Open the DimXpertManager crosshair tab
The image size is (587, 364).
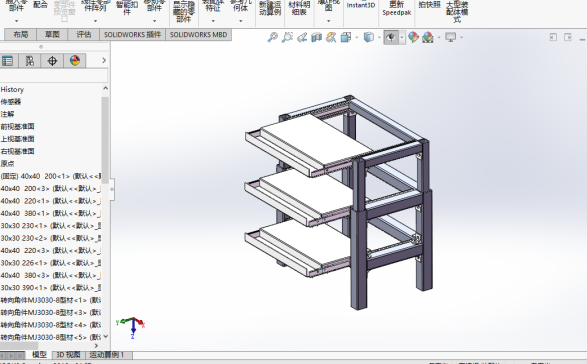[x=52, y=61]
